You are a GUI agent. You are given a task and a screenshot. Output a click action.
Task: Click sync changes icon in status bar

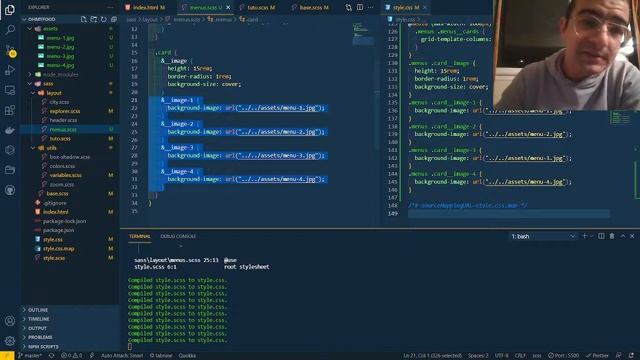pos(51,356)
